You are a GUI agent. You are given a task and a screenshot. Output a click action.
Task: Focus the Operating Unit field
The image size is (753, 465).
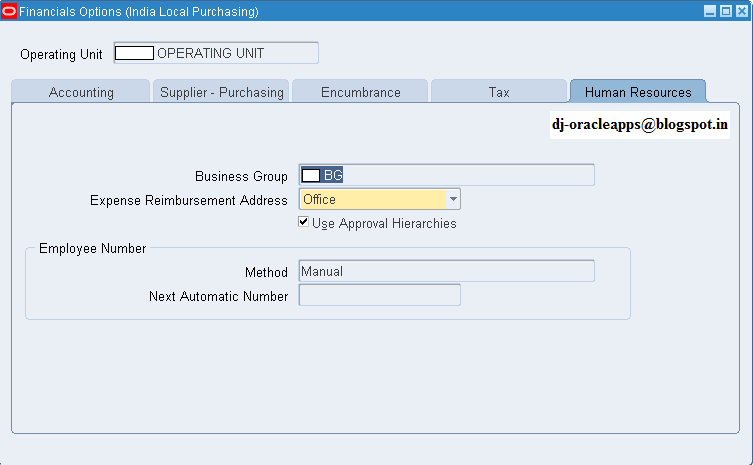(x=216, y=53)
